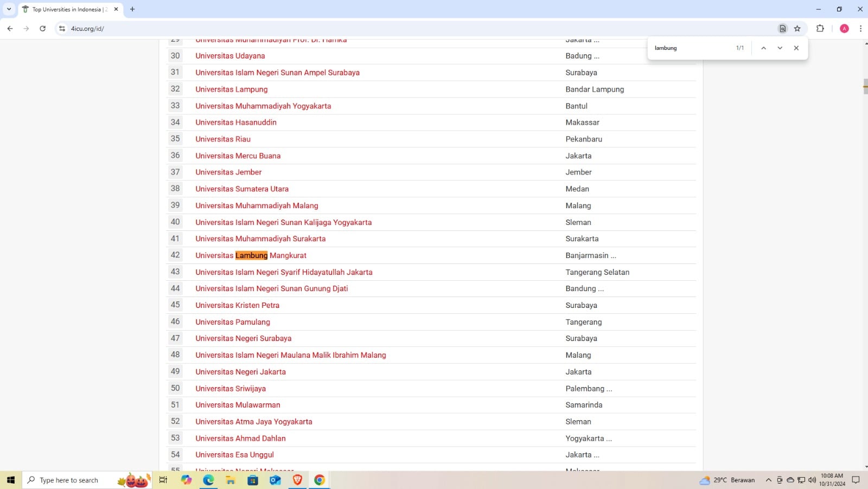
Task: Open the Universitas Lampung link
Action: 231,89
